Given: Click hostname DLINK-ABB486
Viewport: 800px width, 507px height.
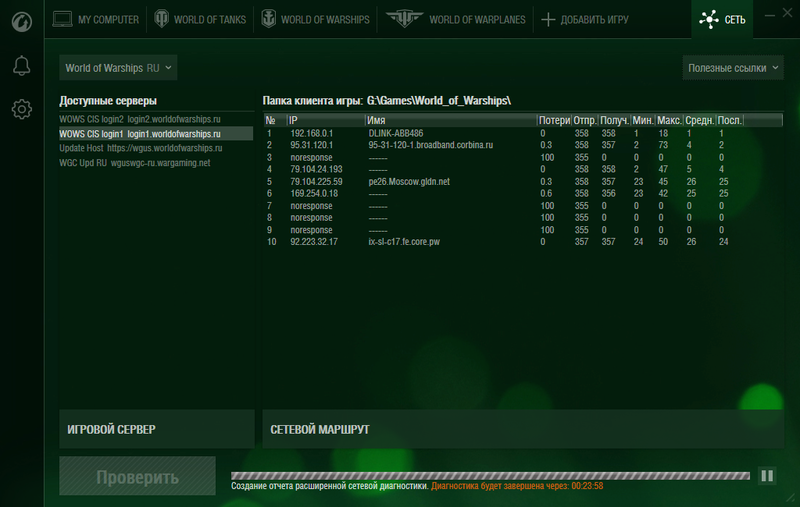Looking at the screenshot, I should coord(396,133).
